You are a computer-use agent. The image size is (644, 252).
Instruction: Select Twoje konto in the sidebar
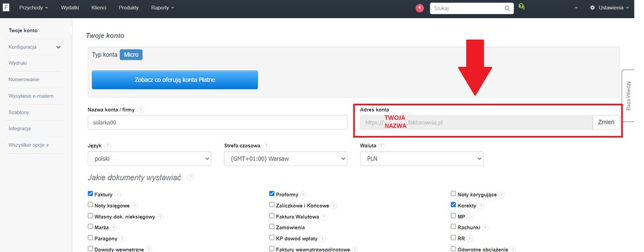23,30
